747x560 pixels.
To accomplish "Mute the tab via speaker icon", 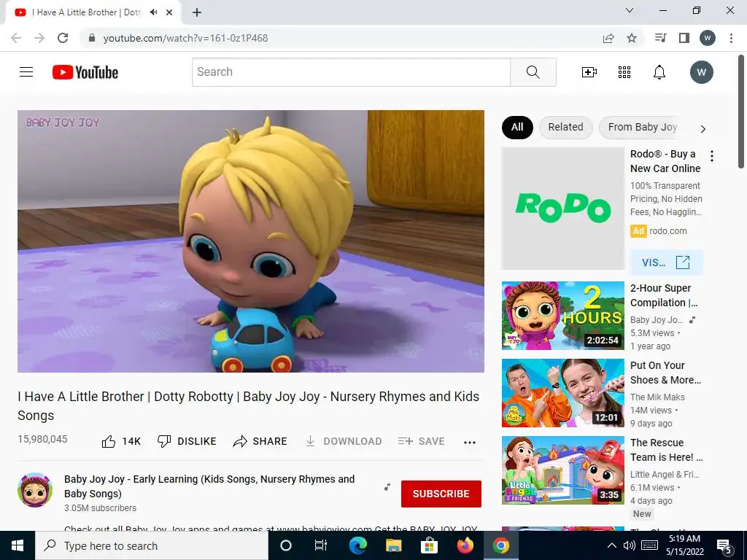I will pos(153,12).
